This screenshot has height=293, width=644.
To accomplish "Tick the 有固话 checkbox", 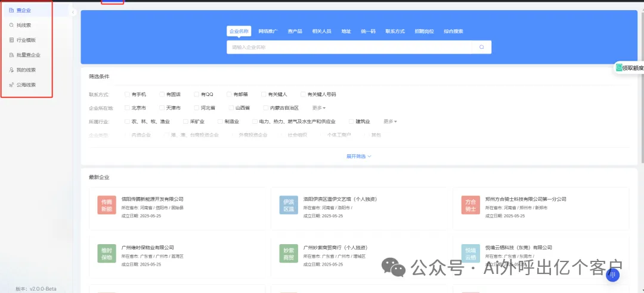I will pos(162,94).
